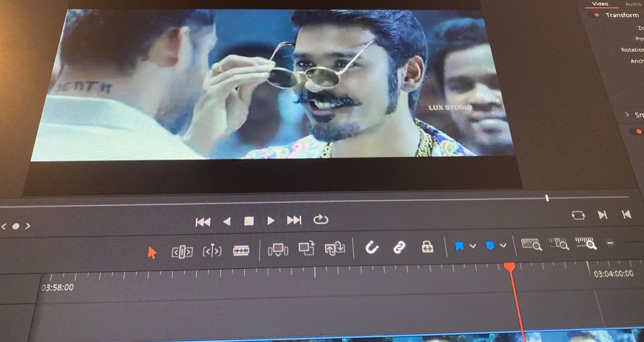Click timecode 03:04:00:00 on ruler

tap(613, 274)
